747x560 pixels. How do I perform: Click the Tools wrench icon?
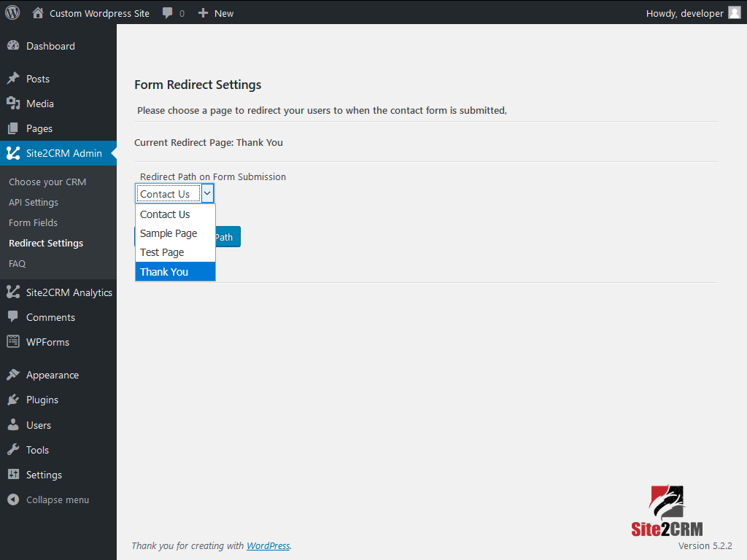13,449
